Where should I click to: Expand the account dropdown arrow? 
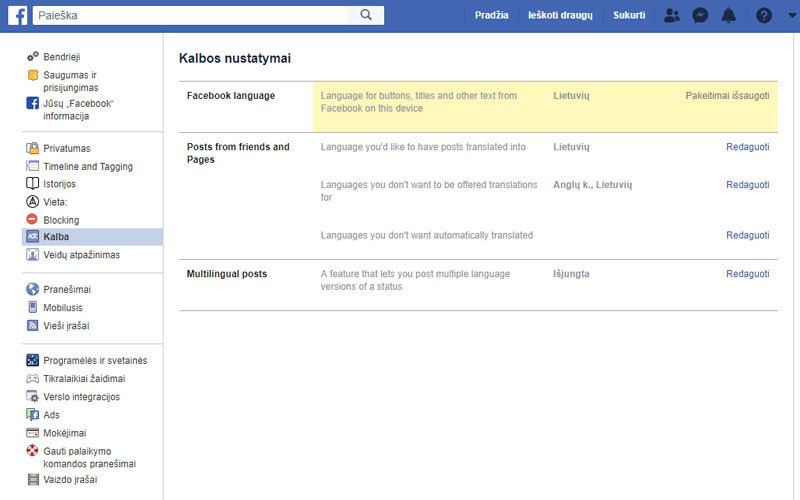792,15
